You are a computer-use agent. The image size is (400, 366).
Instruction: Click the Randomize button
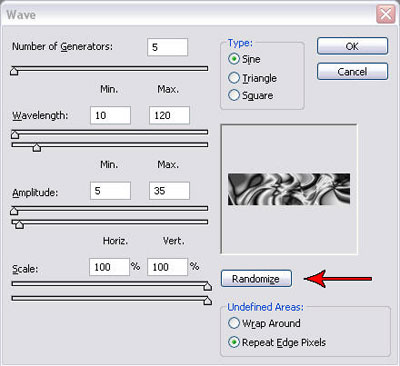(x=256, y=279)
